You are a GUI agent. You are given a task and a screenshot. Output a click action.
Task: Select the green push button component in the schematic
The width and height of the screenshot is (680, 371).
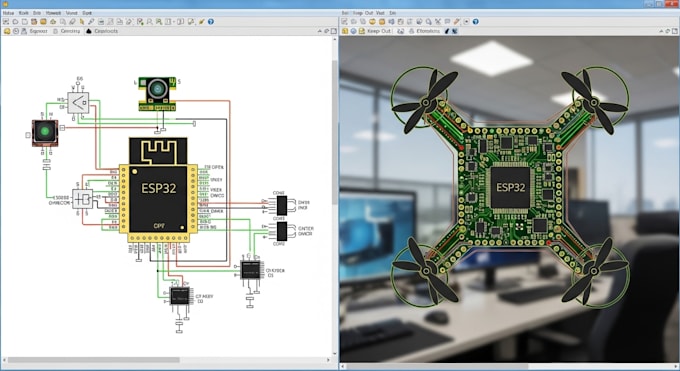45,132
